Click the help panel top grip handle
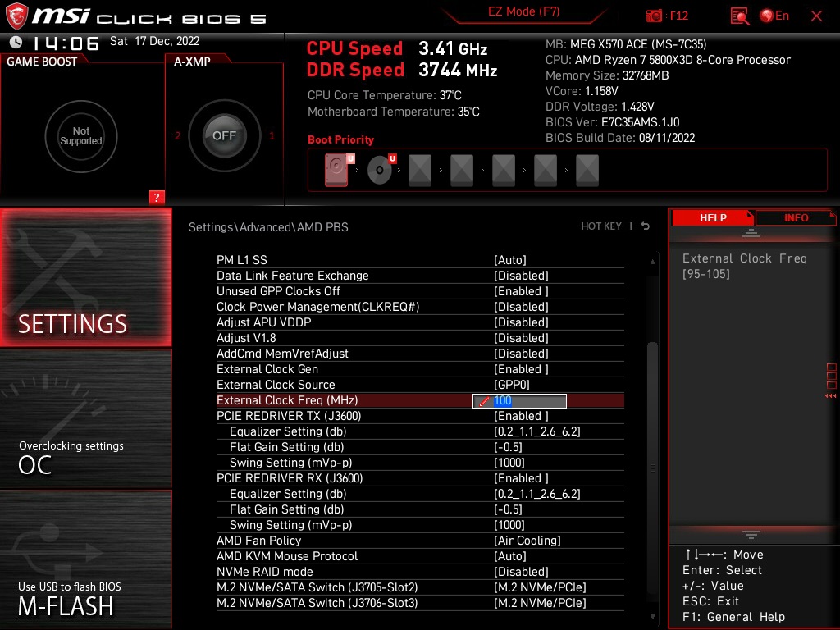 tap(751, 233)
